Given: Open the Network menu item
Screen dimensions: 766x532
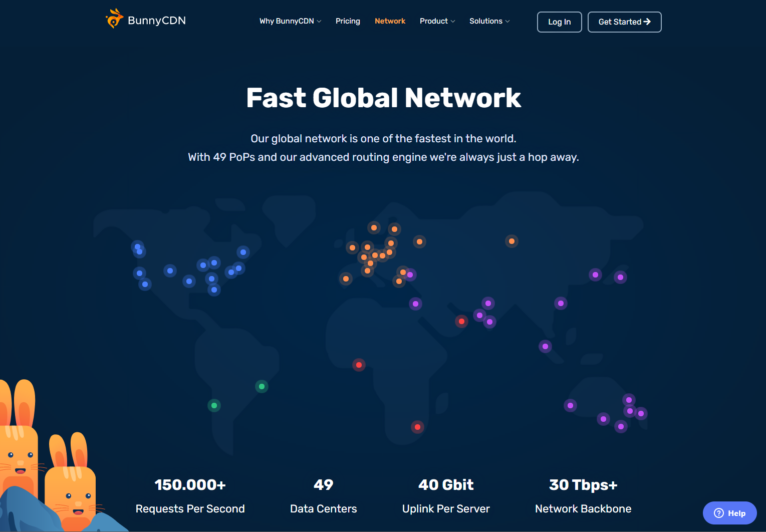Looking at the screenshot, I should 390,21.
